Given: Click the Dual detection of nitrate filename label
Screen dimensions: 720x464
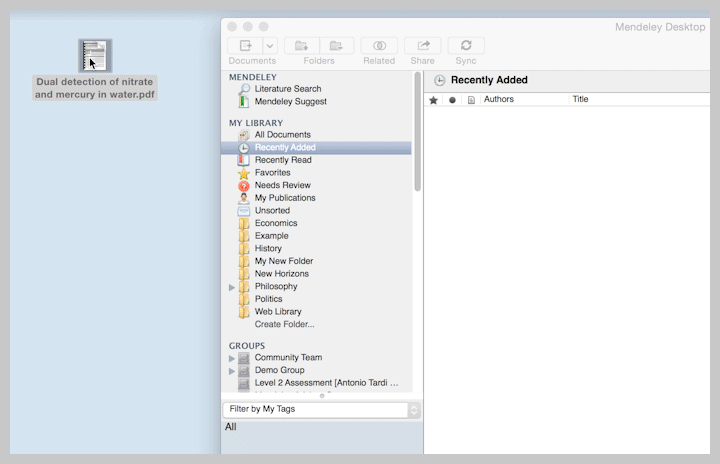Looking at the screenshot, I should (x=95, y=88).
